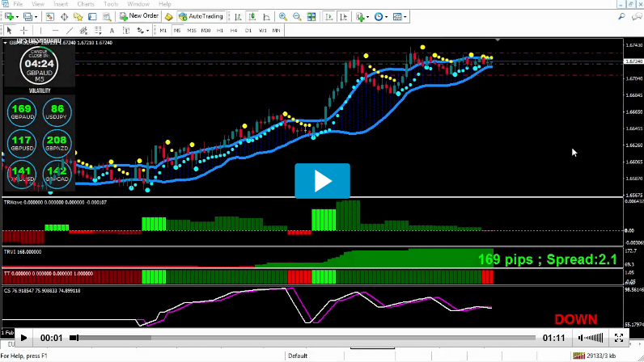
Task: Select the cursor arrow tool
Action: tap(9, 31)
